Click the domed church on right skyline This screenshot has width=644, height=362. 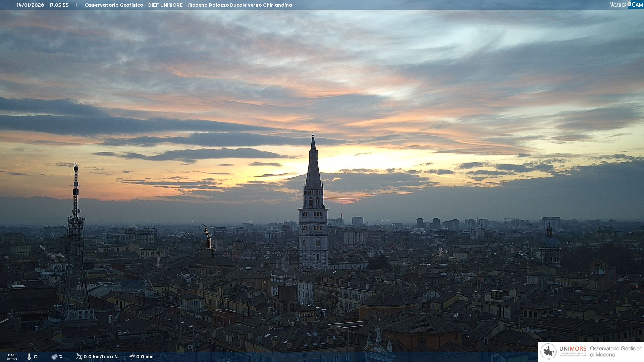pos(549,241)
